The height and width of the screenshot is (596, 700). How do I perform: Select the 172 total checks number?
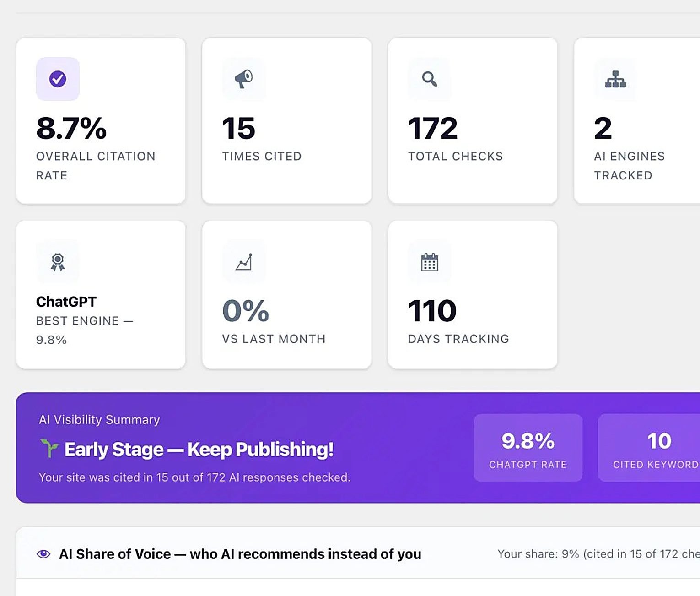coord(433,128)
